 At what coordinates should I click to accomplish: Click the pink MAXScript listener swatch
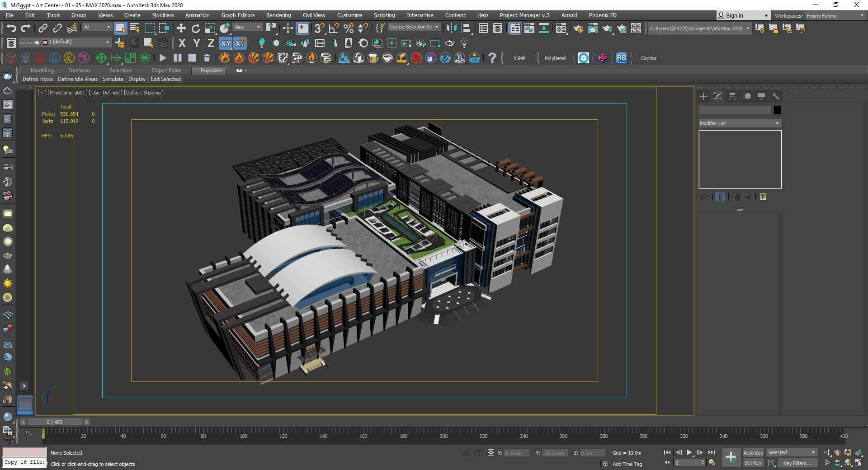[x=24, y=452]
